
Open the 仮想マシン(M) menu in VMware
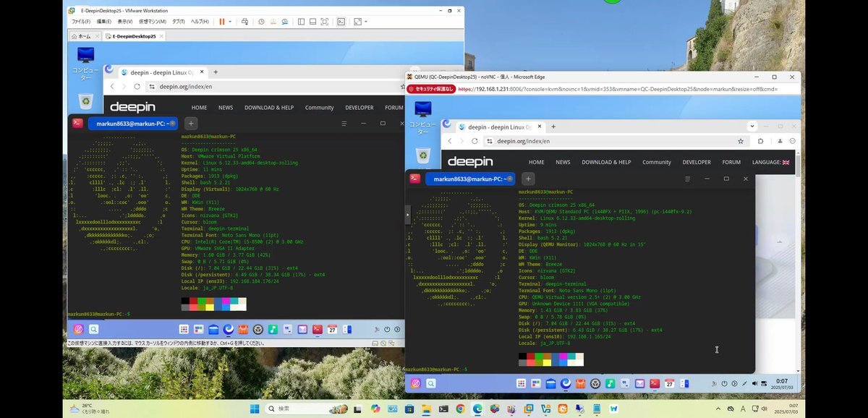[153, 22]
